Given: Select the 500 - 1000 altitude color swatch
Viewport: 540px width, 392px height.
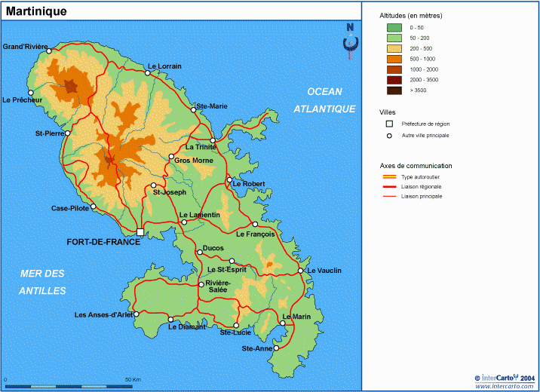Looking at the screenshot, I should click(394, 58).
